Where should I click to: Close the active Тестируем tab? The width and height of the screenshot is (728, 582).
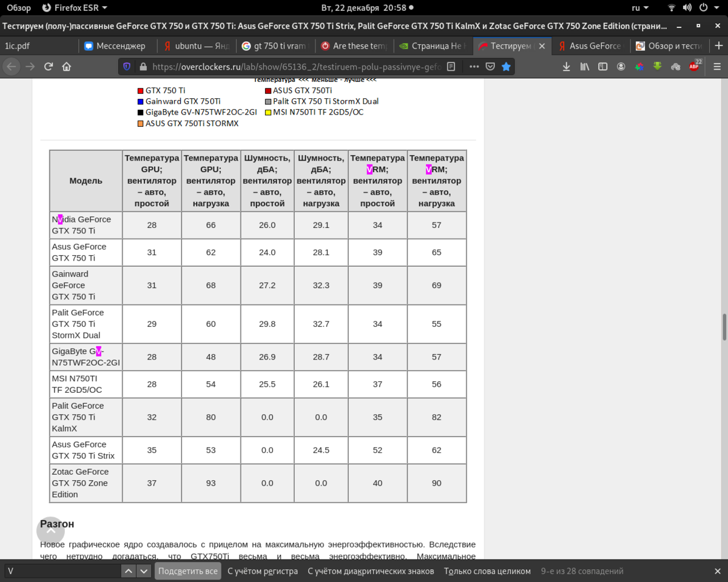pos(542,46)
